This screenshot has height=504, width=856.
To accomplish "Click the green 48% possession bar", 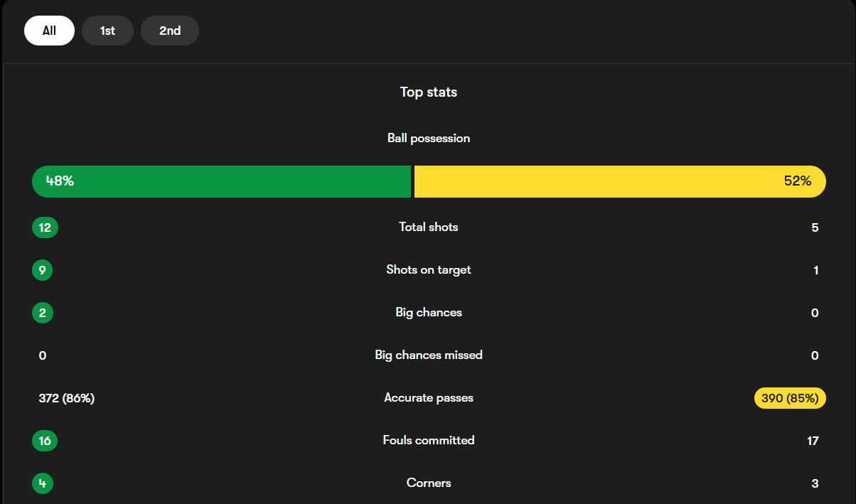I will tap(221, 181).
